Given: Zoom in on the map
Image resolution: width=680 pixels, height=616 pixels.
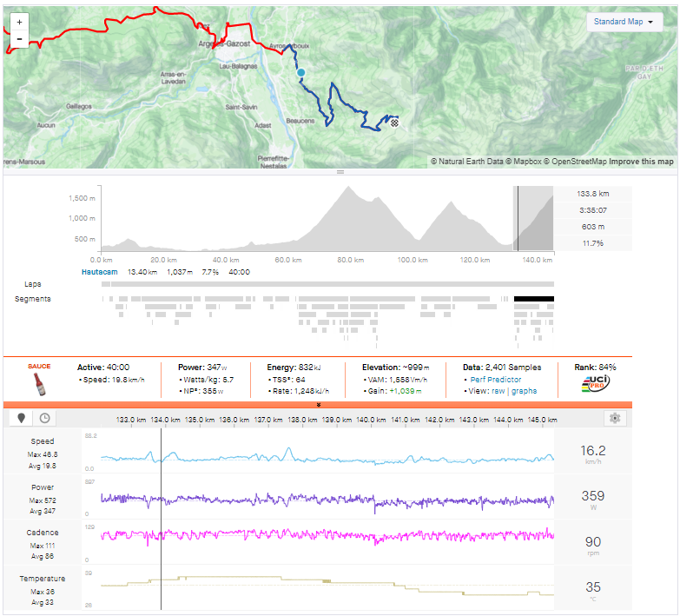Looking at the screenshot, I should click(19, 22).
